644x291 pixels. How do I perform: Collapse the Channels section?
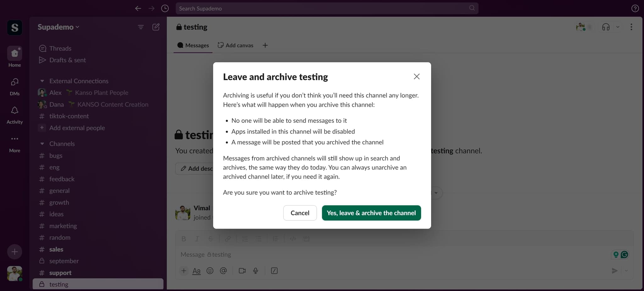(x=43, y=143)
